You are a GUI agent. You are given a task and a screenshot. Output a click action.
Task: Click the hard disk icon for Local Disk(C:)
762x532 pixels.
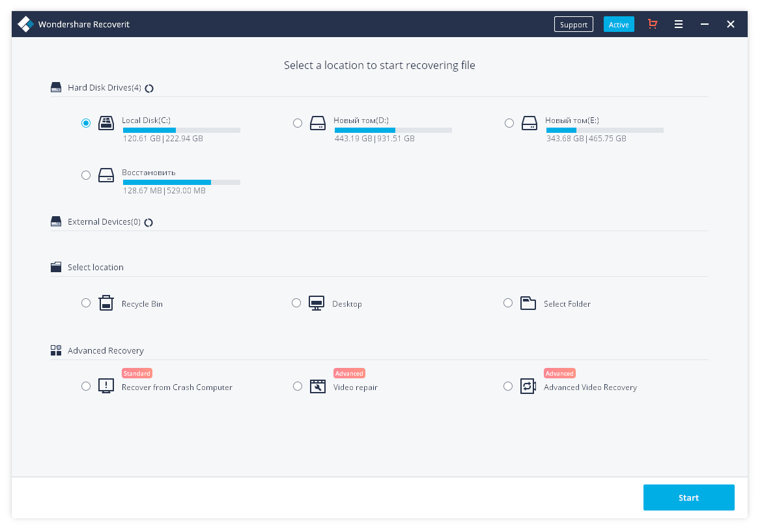coord(106,123)
